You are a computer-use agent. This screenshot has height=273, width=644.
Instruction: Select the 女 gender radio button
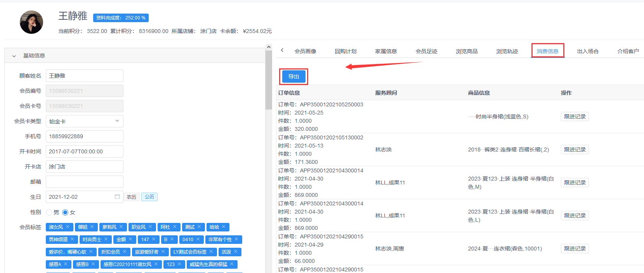(65, 212)
